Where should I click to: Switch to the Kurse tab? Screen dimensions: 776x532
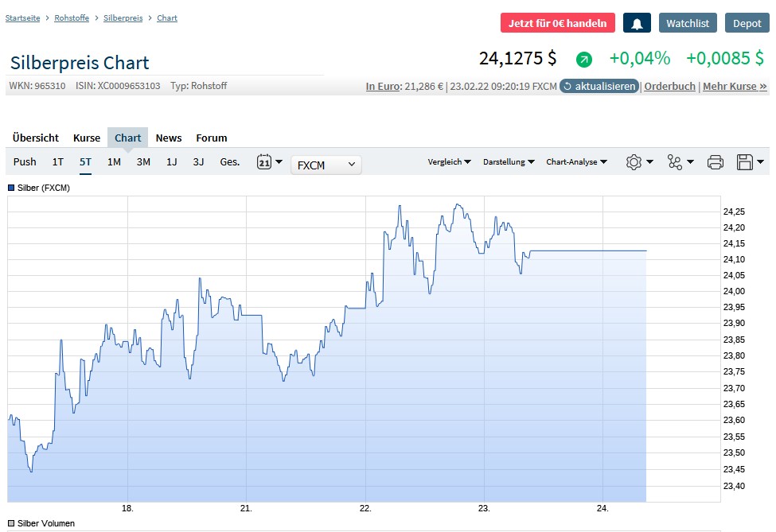coord(87,138)
